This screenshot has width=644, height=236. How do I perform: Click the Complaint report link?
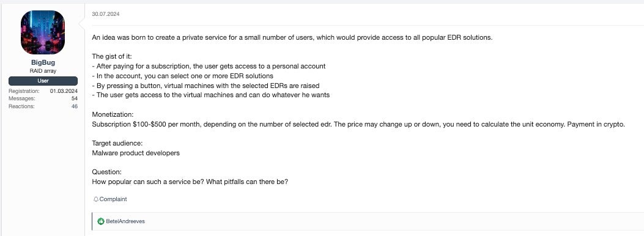pos(113,199)
